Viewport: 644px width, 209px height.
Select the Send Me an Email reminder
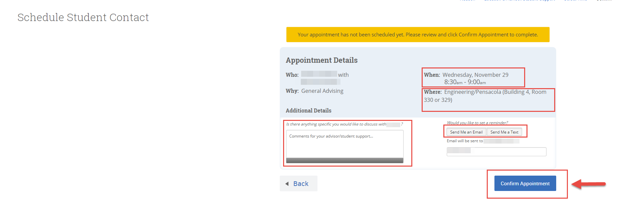pos(466,132)
